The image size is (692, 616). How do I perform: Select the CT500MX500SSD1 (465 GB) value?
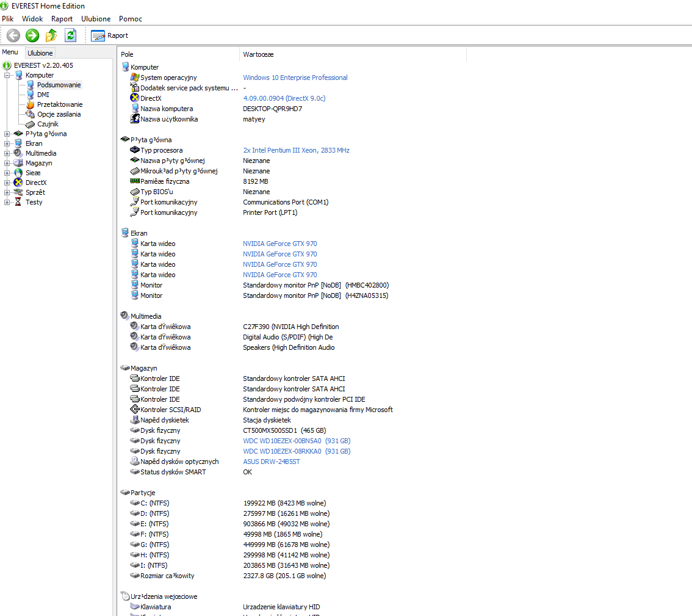284,430
